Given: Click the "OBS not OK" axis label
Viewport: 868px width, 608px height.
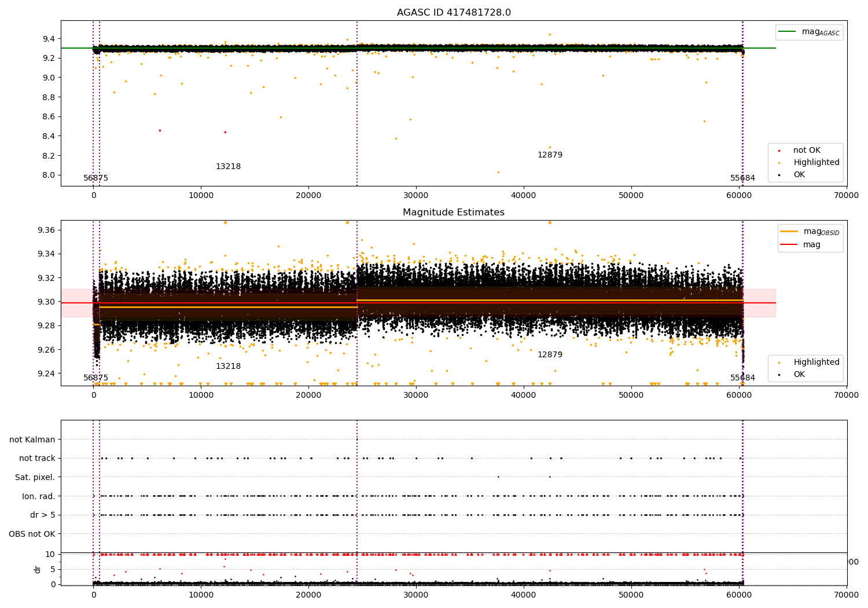Looking at the screenshot, I should click(x=32, y=534).
